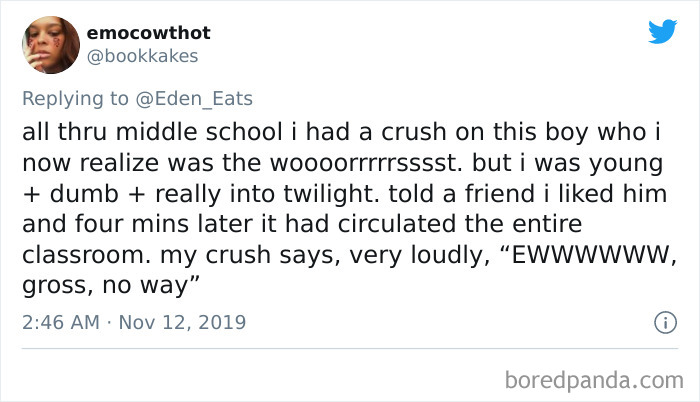This screenshot has height=402, width=700.
Task: Open the @bookkakes handle link
Action: coord(142,57)
